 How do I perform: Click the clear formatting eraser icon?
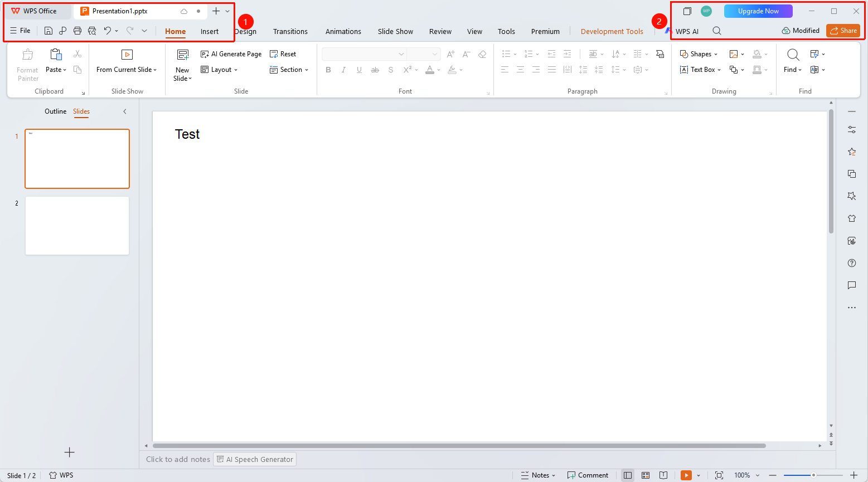[x=482, y=54]
